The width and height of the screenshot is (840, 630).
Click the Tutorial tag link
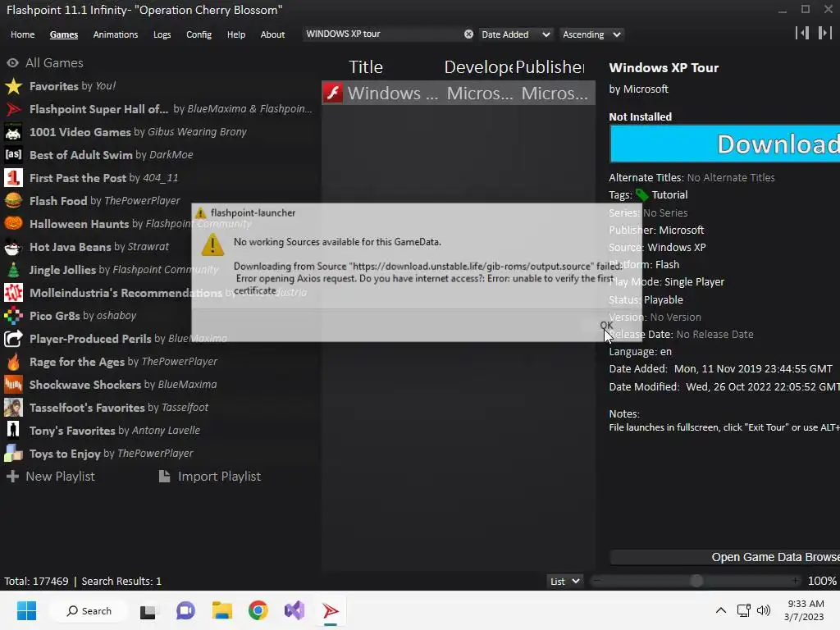click(669, 195)
